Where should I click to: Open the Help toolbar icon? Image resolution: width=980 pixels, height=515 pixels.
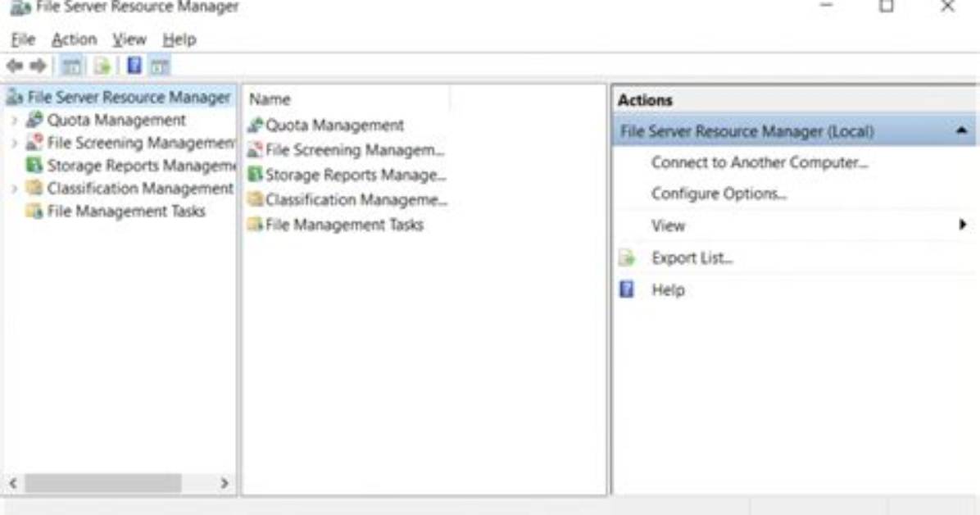134,65
